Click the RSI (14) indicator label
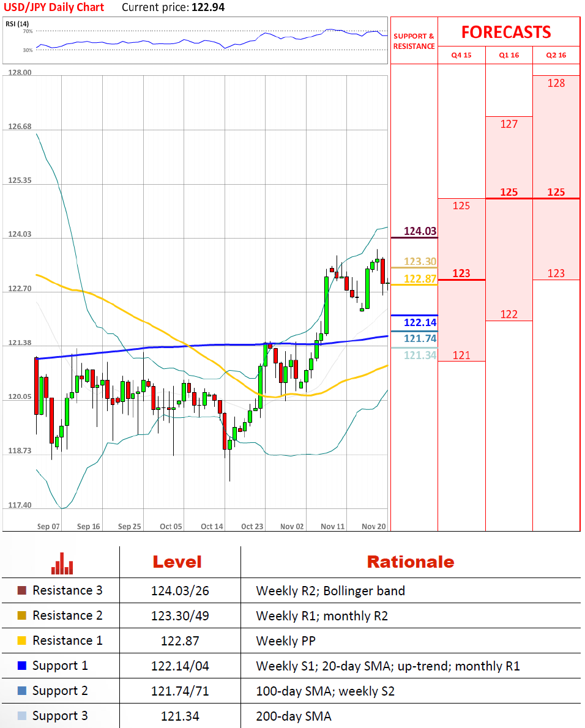 [x=17, y=24]
